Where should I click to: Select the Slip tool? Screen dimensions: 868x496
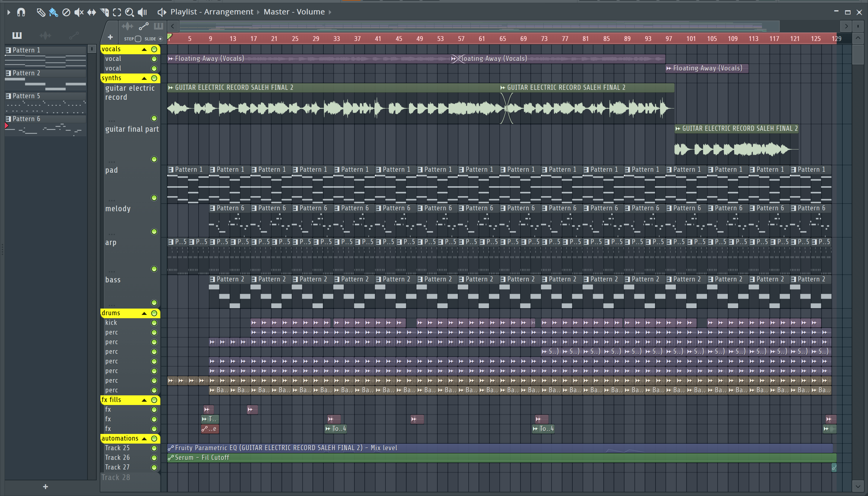coord(91,13)
